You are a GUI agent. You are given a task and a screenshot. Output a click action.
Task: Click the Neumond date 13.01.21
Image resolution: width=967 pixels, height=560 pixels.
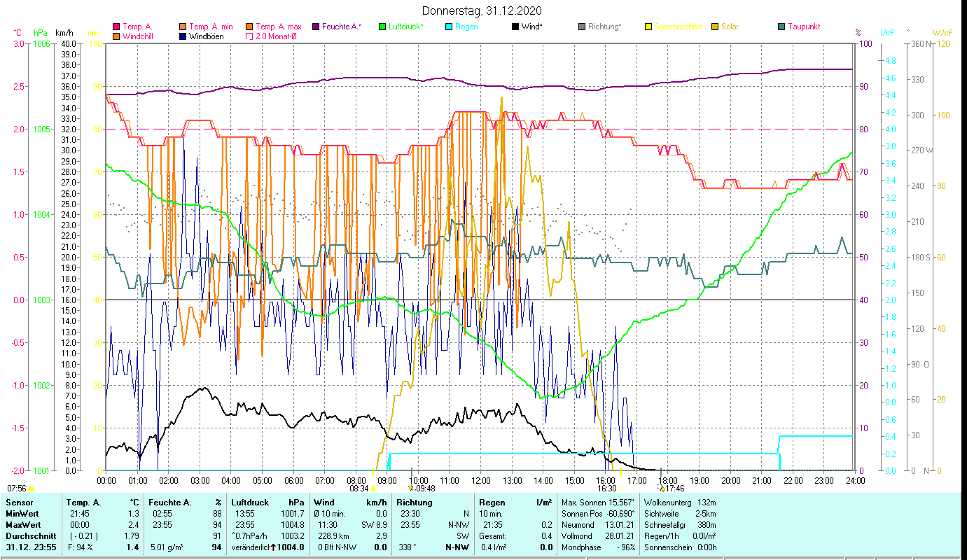pos(619,525)
